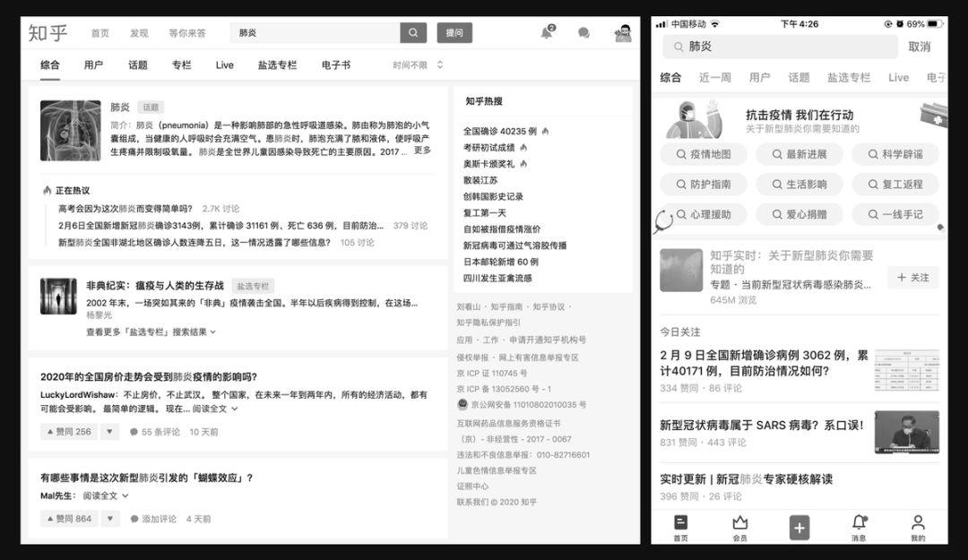The width and height of the screenshot is (968, 560).
Task: Tap the center plus icon in mobile bottom bar
Action: [x=799, y=528]
